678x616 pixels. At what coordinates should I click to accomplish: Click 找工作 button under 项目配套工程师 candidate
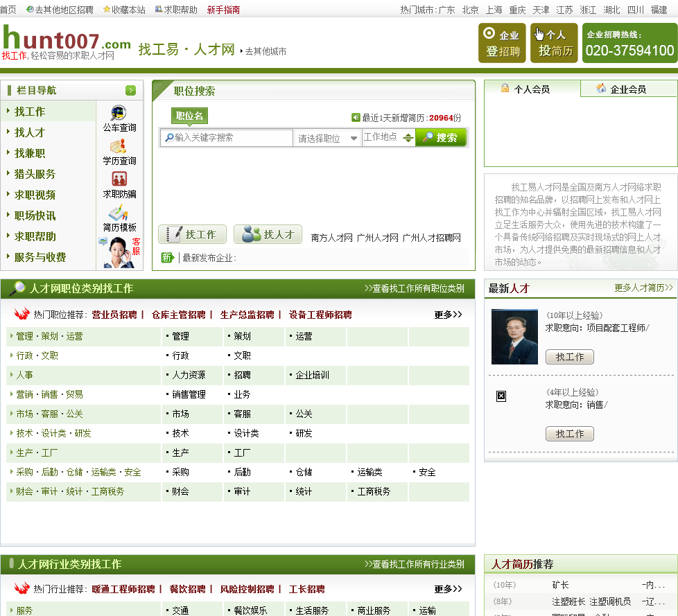pos(570,357)
